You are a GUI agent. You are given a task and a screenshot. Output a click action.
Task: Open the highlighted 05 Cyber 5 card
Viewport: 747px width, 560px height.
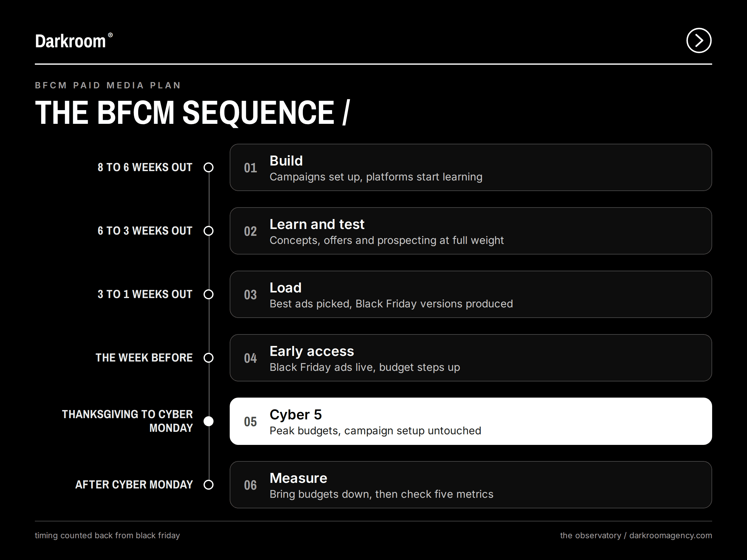pos(471,421)
